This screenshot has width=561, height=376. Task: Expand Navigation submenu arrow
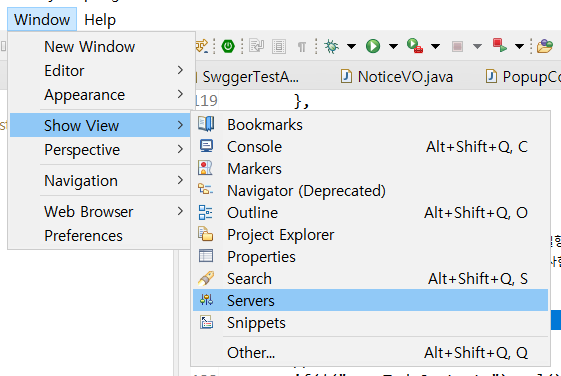click(180, 180)
